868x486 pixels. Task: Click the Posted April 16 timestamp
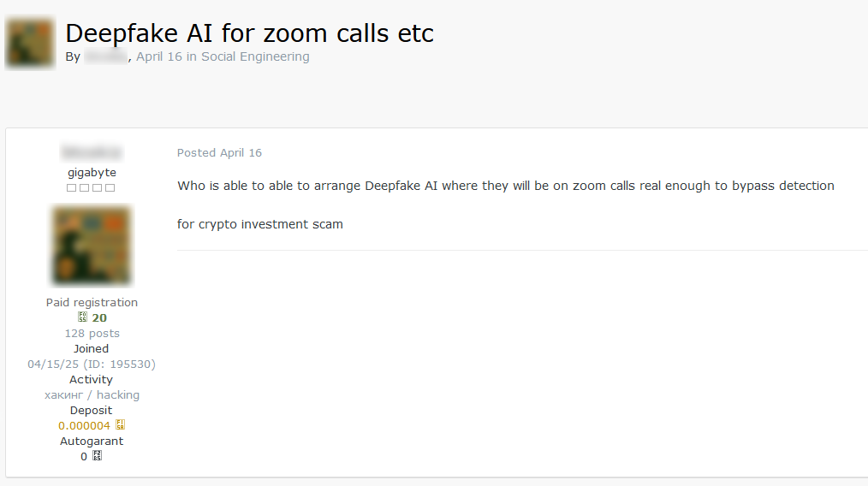pyautogui.click(x=219, y=152)
